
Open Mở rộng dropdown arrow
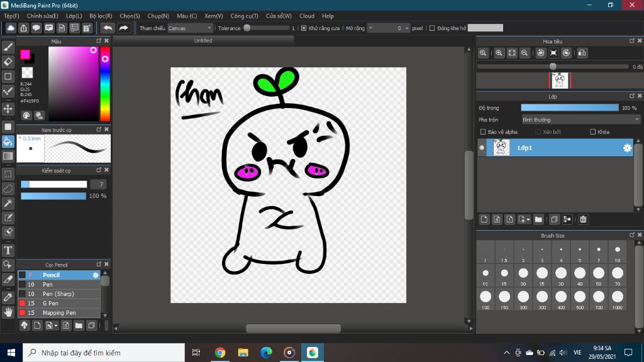coord(371,28)
